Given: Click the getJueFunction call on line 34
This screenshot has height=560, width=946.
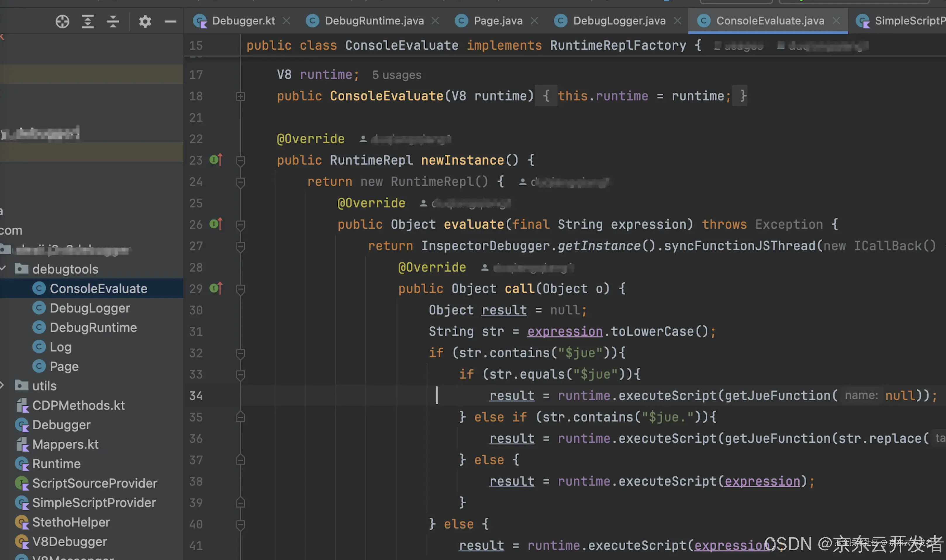Looking at the screenshot, I should [x=777, y=395].
